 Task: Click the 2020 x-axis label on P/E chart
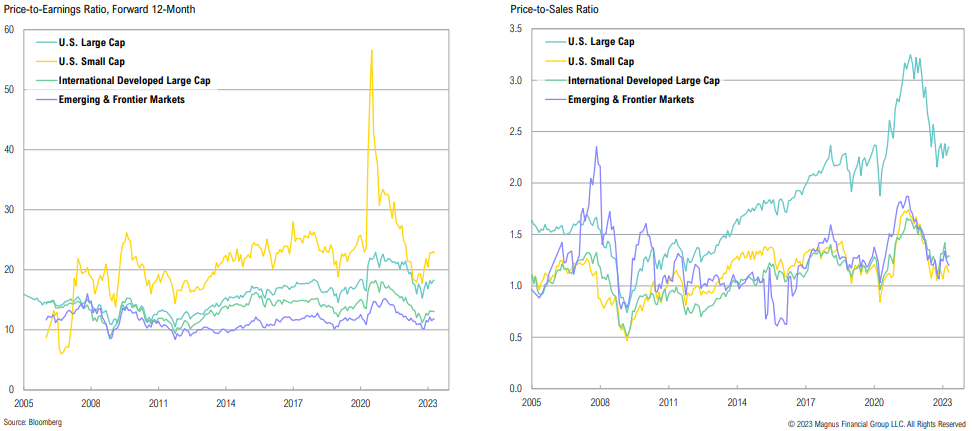click(361, 405)
